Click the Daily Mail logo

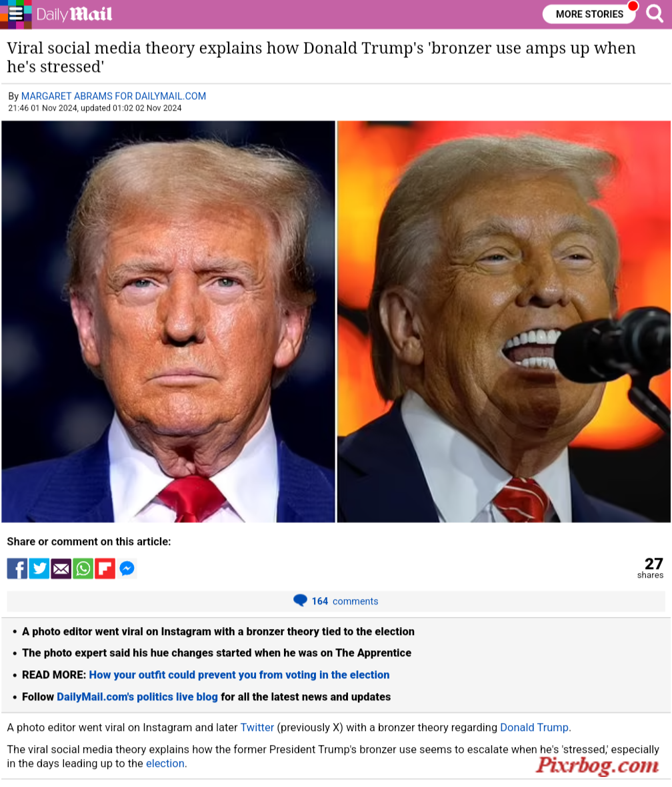74,14
